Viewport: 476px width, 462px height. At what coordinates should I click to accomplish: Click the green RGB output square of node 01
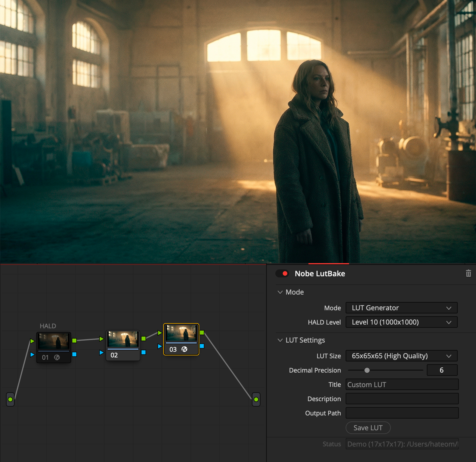pyautogui.click(x=74, y=340)
